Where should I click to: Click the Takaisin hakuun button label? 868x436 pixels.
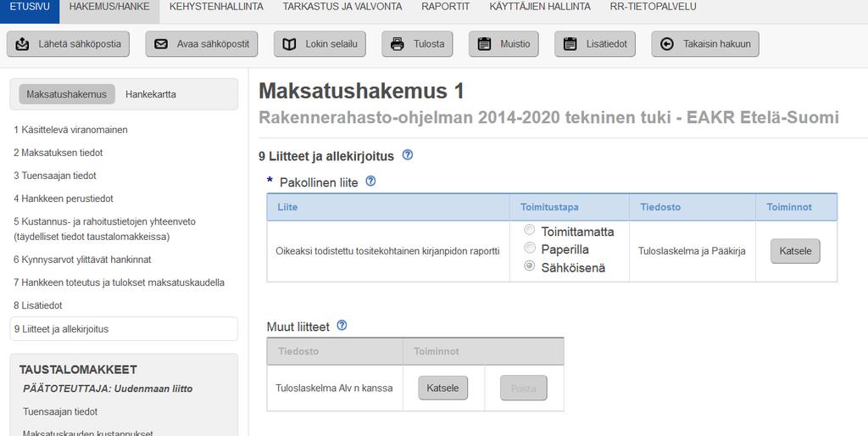pos(717,44)
